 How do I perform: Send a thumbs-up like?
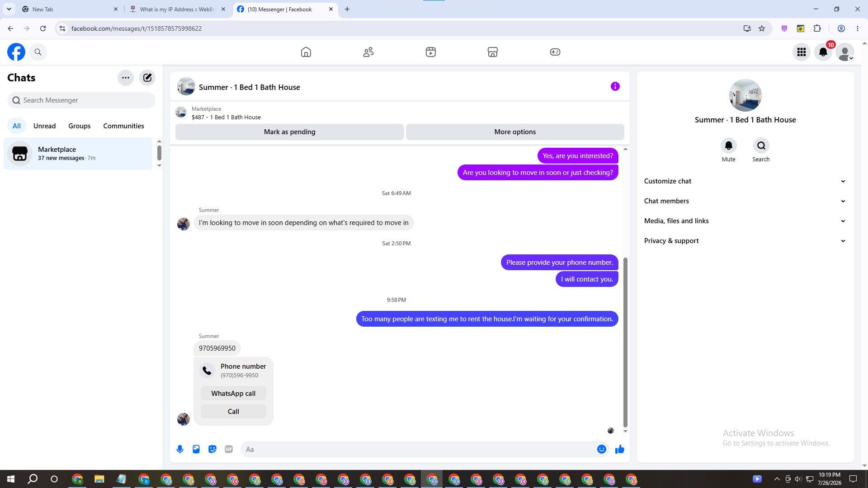point(620,449)
